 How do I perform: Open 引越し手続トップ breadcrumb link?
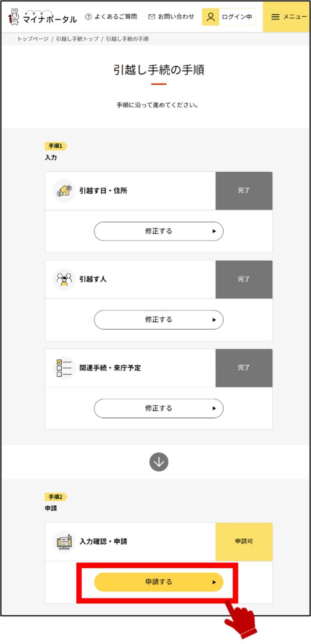point(77,39)
